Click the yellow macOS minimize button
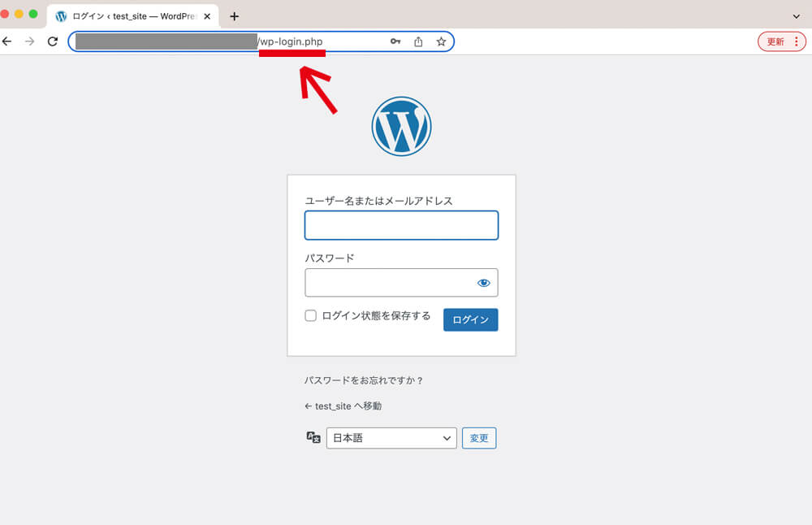The image size is (812, 525). 19,14
